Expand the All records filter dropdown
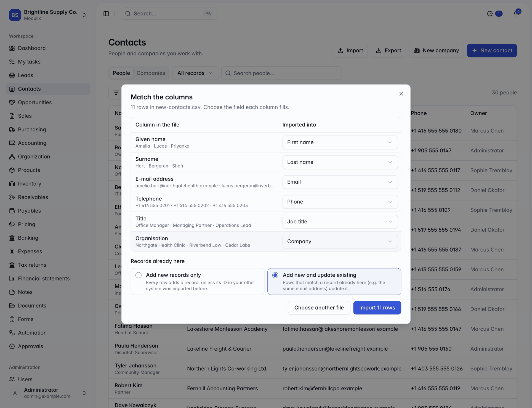This screenshot has width=532, height=408. click(x=195, y=73)
